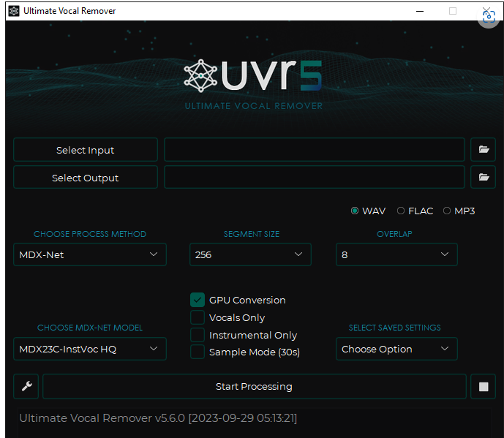Click the version text in console log

158,418
